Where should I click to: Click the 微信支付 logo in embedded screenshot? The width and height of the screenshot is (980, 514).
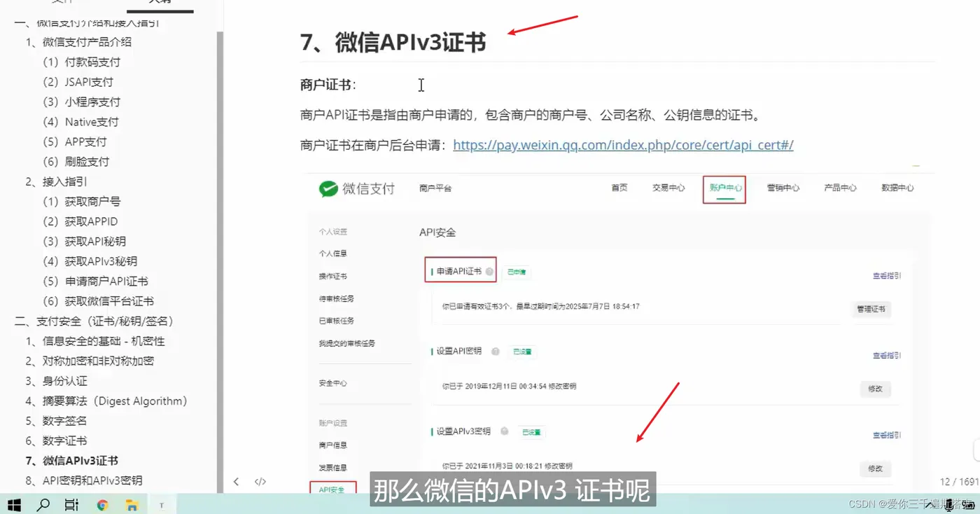tap(357, 188)
